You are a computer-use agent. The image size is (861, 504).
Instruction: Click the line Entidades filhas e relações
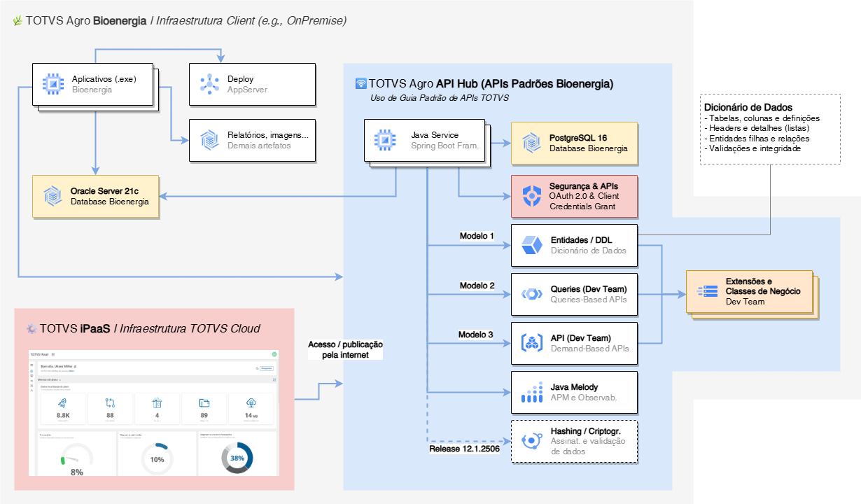point(758,139)
